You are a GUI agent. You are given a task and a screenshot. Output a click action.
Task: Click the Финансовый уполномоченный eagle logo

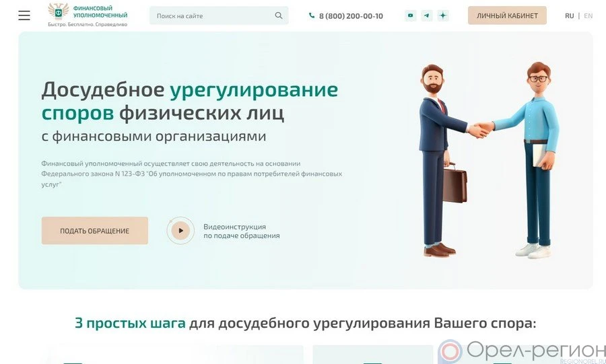(x=59, y=11)
